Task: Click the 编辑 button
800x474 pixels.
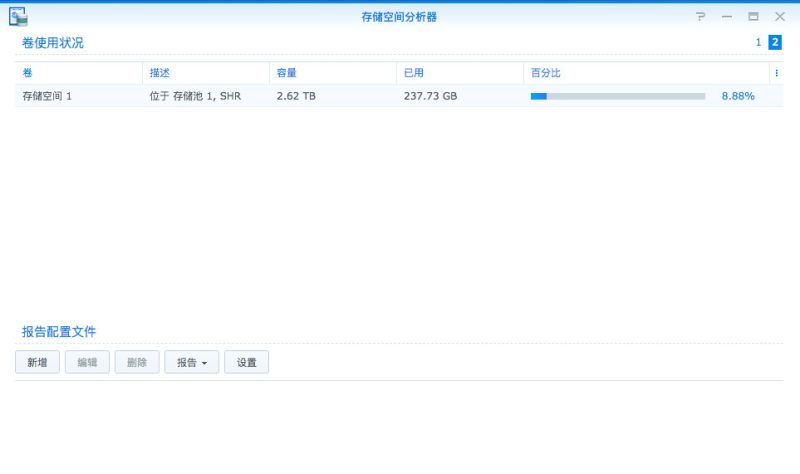Action: [x=87, y=362]
